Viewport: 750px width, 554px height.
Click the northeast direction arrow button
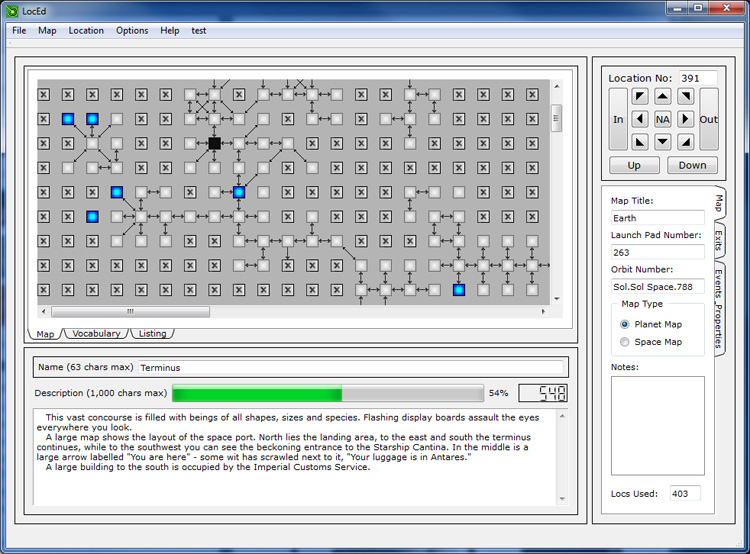tap(685, 96)
